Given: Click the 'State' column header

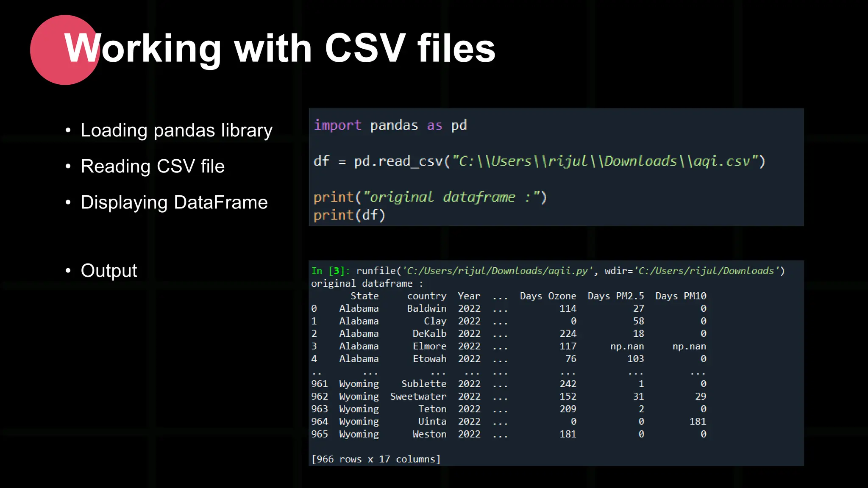Looking at the screenshot, I should coord(364,296).
